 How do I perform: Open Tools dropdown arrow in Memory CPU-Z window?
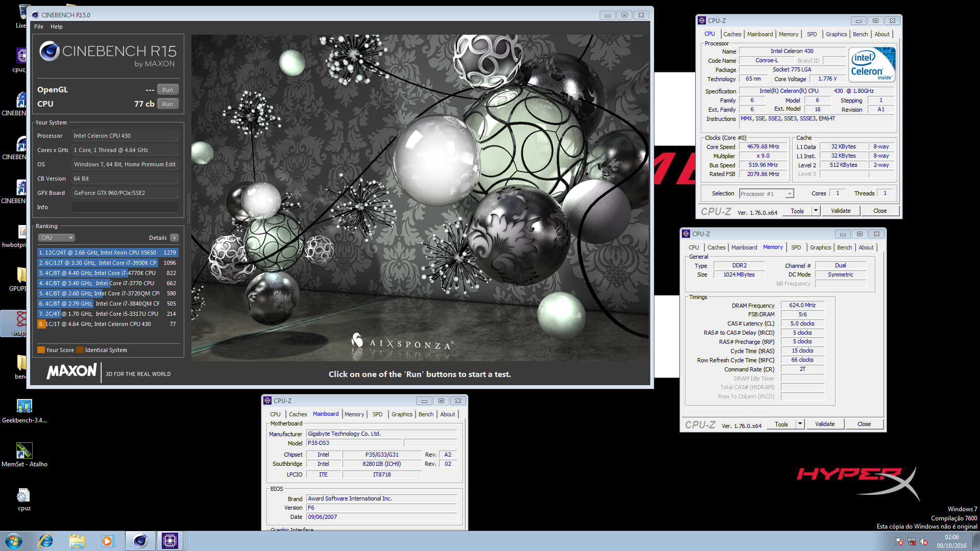coord(799,424)
